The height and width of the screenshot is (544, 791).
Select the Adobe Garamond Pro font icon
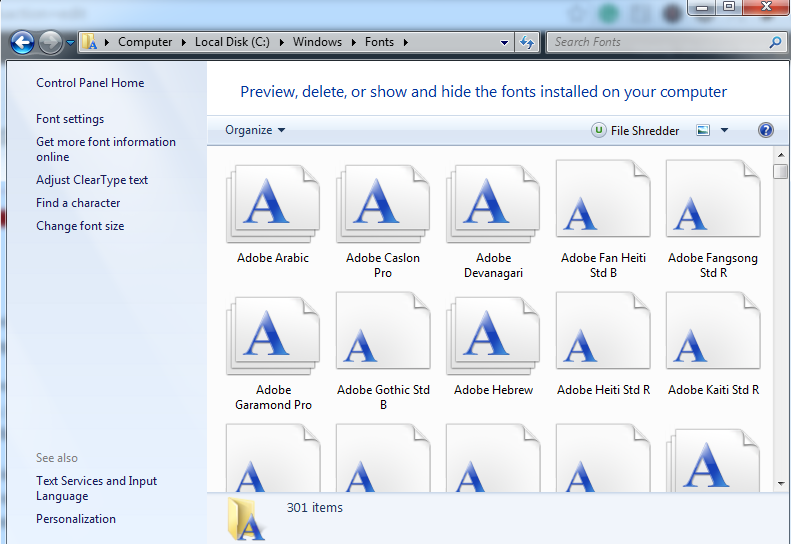273,336
